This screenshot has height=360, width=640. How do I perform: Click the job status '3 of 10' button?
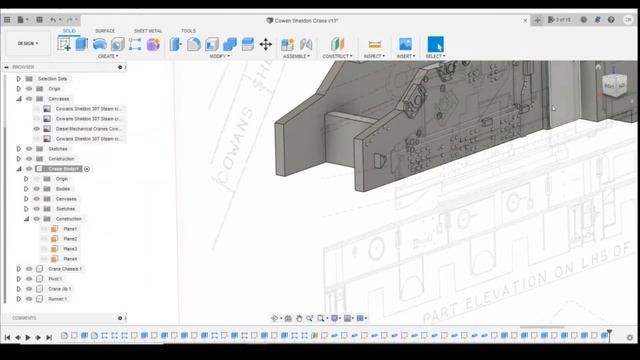[559, 20]
